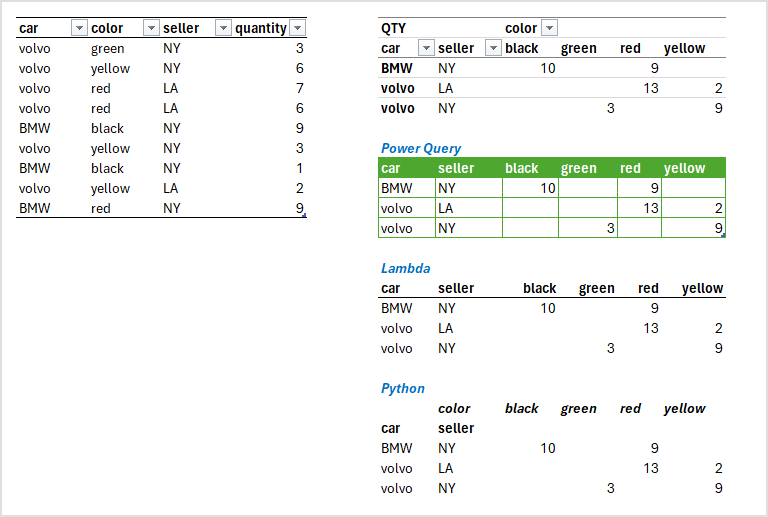Click the italic 'color' label in Python output
Viewport: 768px width, 517px height.
tap(454, 408)
